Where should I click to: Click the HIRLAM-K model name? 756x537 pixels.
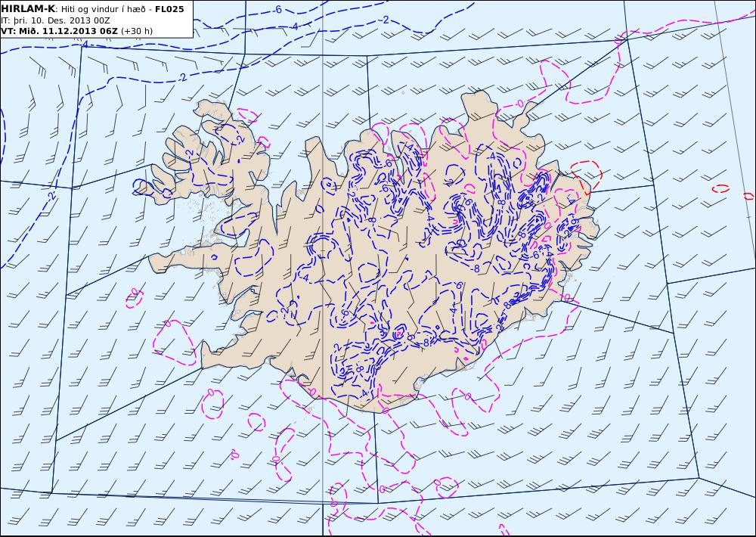[28, 9]
